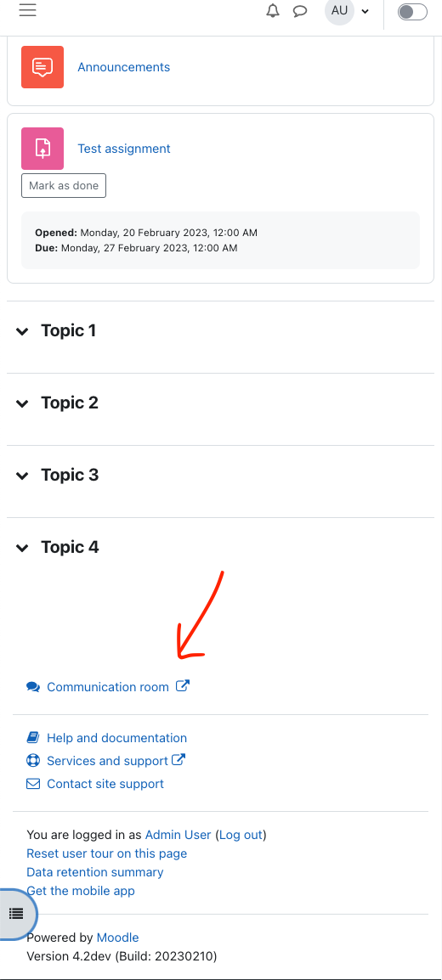Open the course index drawer button
Screen dimensions: 442x980
point(16,913)
